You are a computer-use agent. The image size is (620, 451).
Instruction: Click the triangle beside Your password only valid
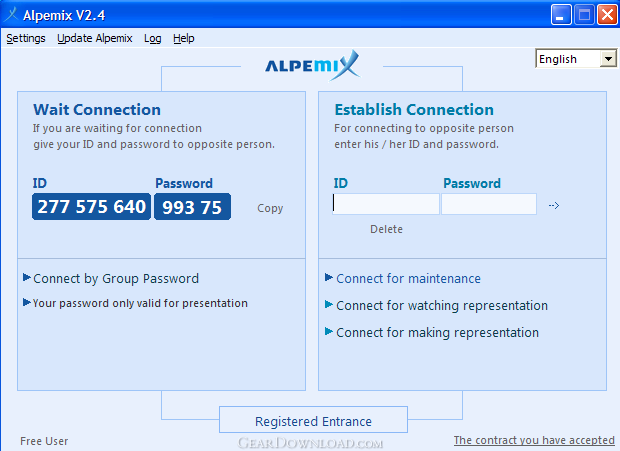27,303
